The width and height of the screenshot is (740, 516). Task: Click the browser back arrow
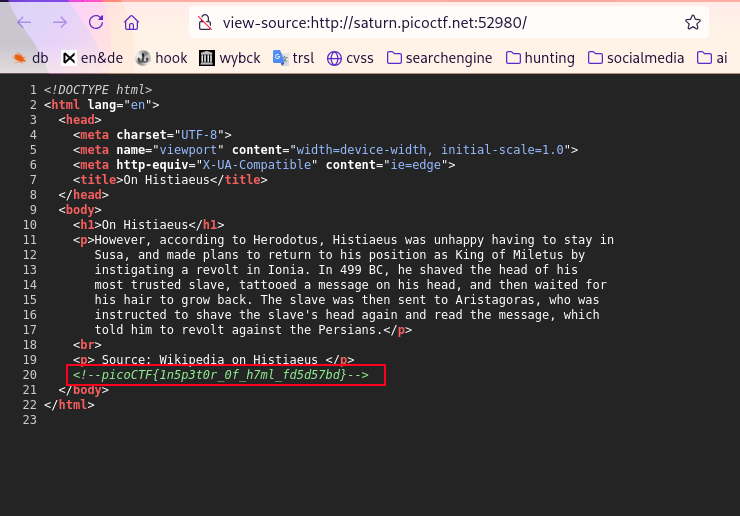pos(25,22)
